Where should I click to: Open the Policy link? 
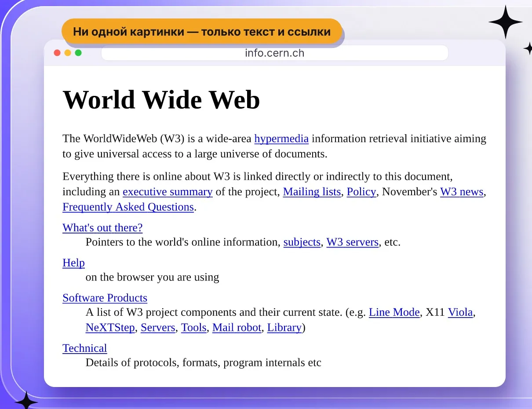click(x=361, y=192)
